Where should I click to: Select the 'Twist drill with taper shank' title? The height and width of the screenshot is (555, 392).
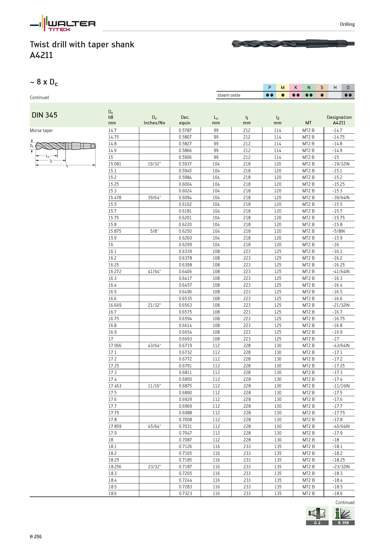pos(82,44)
